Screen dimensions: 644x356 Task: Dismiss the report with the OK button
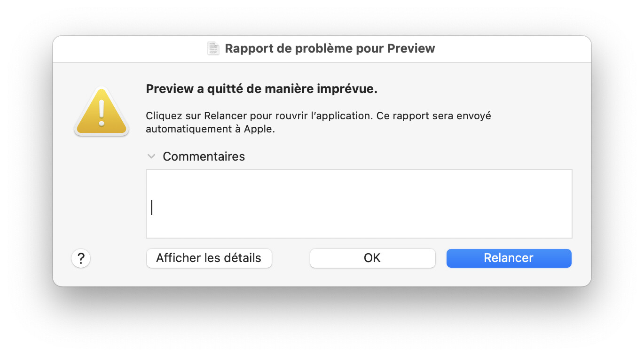(x=372, y=258)
